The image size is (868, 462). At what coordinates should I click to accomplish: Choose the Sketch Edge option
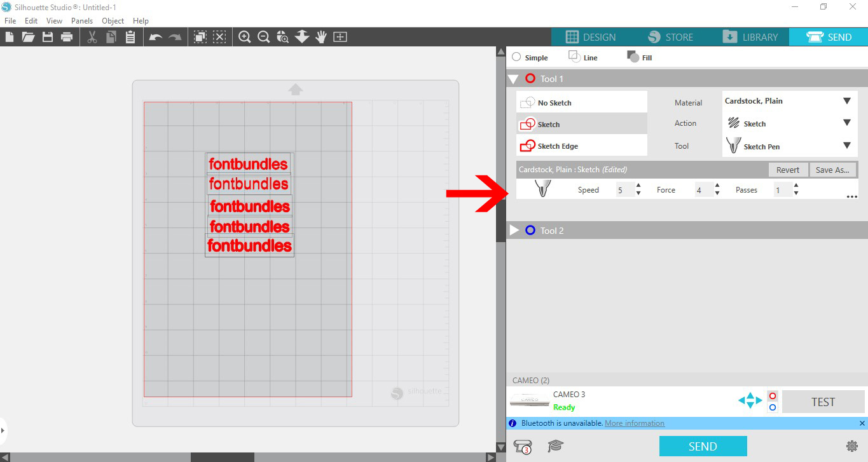click(582, 146)
